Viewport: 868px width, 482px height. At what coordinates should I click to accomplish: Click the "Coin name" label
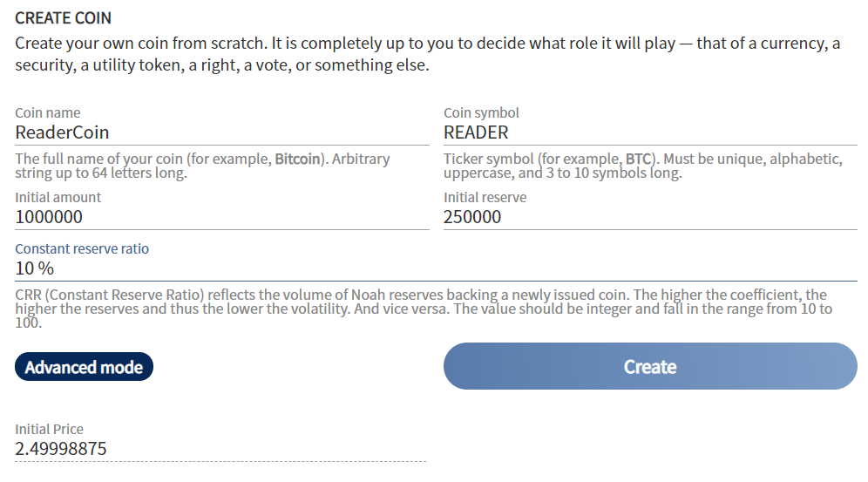point(48,113)
